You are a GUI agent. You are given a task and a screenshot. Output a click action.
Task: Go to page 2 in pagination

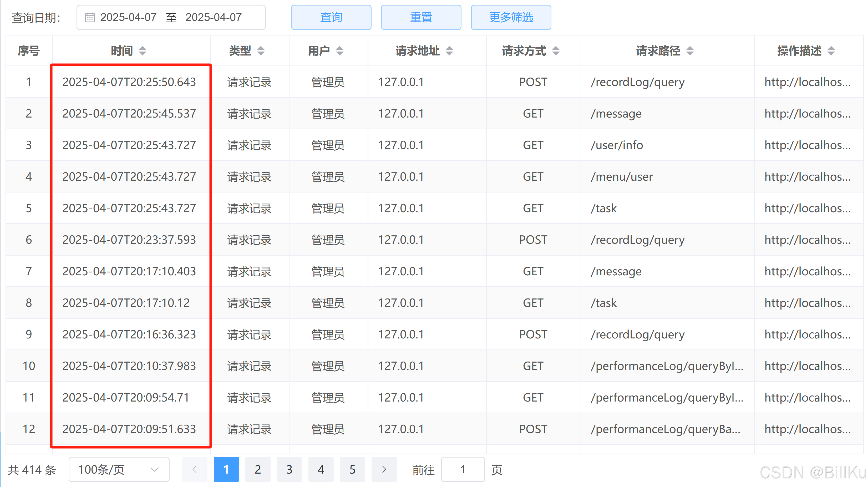click(258, 469)
